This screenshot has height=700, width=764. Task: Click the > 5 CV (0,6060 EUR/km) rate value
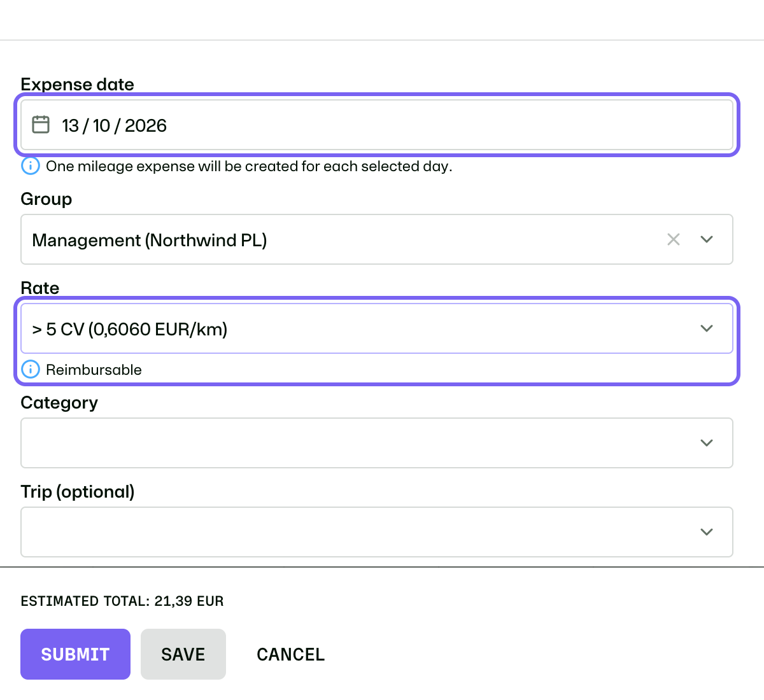(x=130, y=329)
